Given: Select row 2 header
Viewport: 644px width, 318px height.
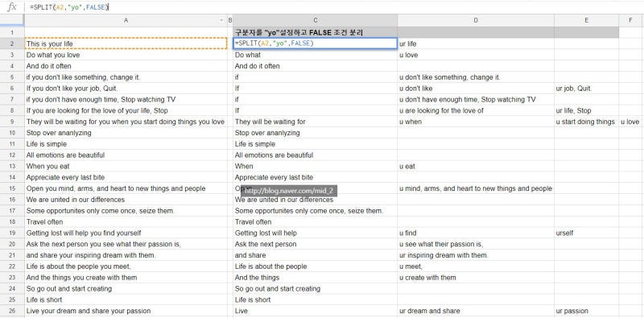Looking at the screenshot, I should click(x=12, y=43).
